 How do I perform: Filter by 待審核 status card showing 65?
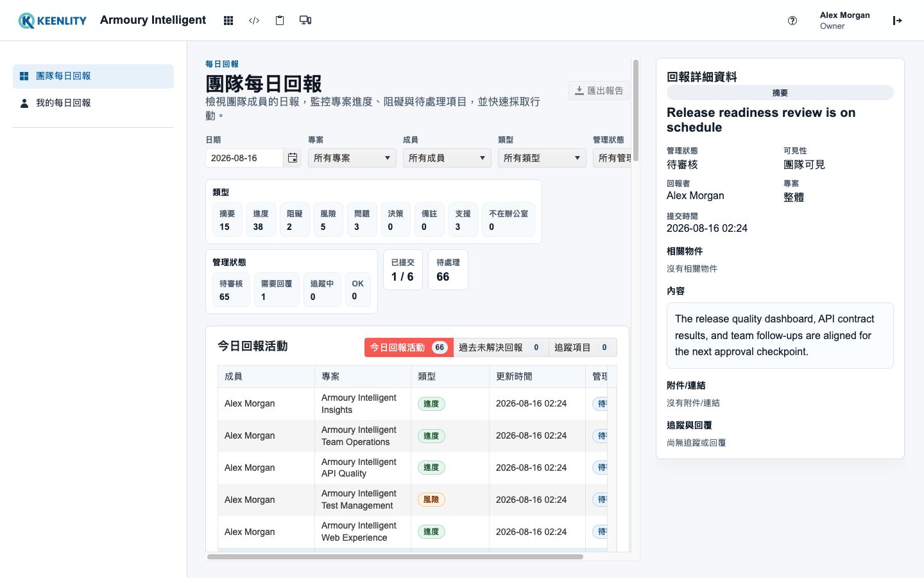[231, 290]
